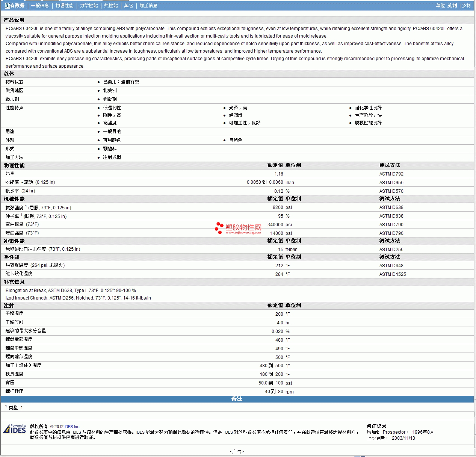The width and height of the screenshot is (476, 457).
Task: Select the 脱模性能良好 feature entry
Action: pyautogui.click(x=368, y=123)
